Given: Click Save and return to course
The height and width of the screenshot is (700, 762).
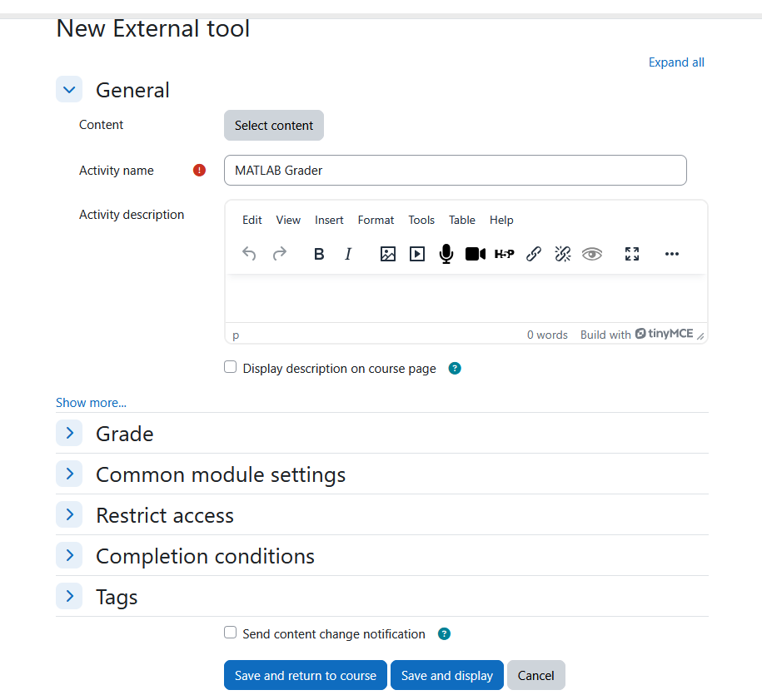Looking at the screenshot, I should (305, 675).
